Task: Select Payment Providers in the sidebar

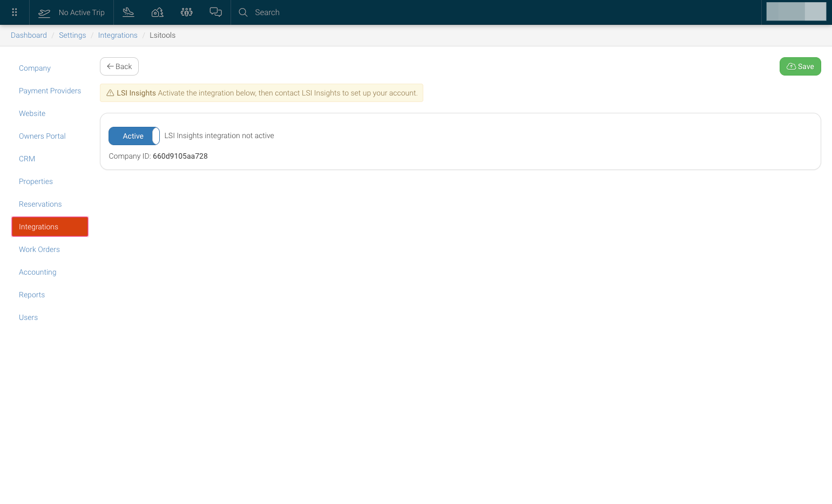Action: (x=50, y=91)
